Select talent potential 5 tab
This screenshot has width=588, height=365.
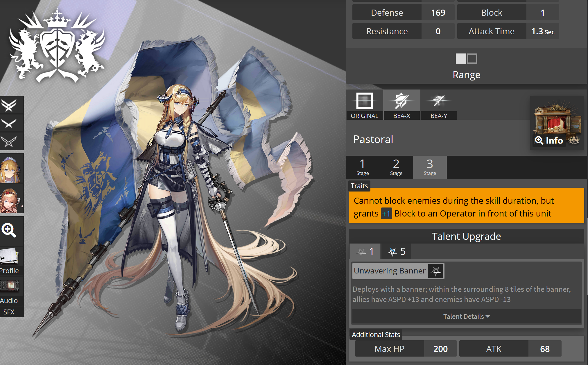pos(397,252)
